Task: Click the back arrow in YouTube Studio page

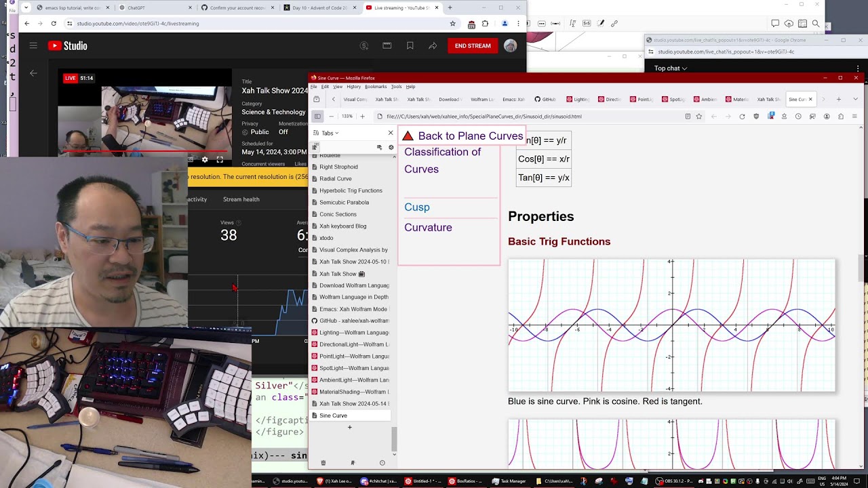Action: coord(33,73)
